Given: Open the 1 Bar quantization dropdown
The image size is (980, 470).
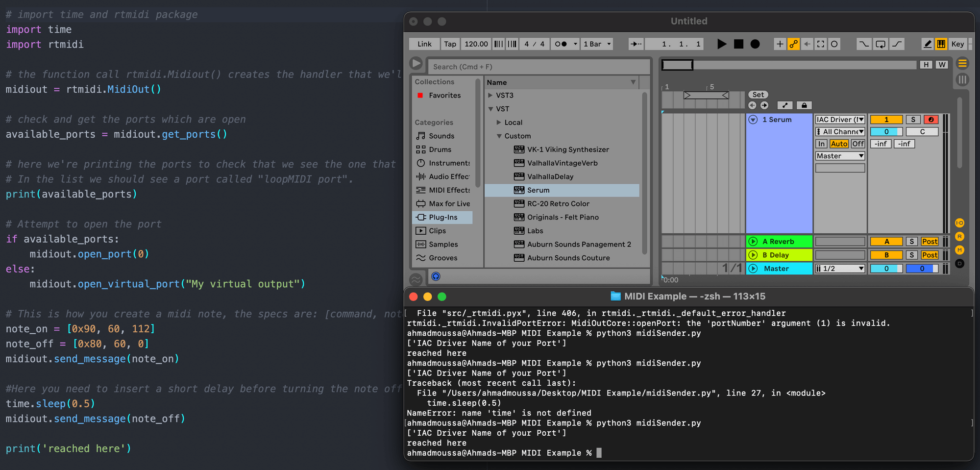Looking at the screenshot, I should pyautogui.click(x=596, y=44).
